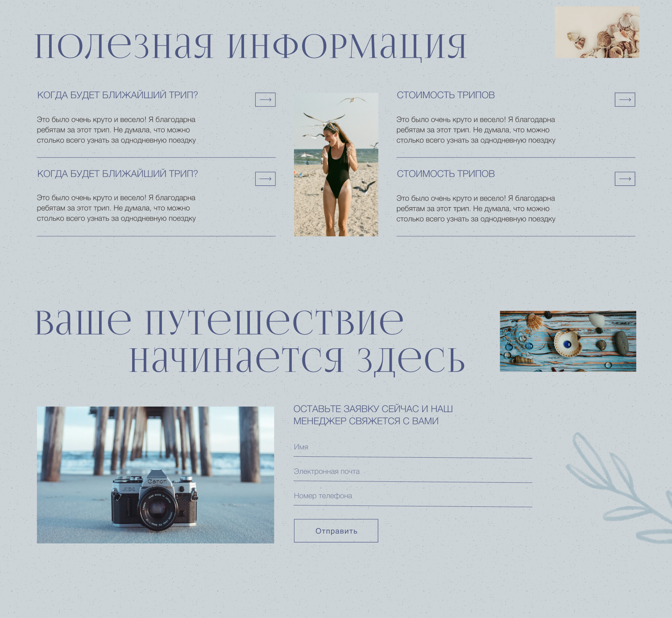672x618 pixels.
Task: Expand the lower 'СТОИМОСТЬ ТРИПОВ' heading
Action: pyautogui.click(x=446, y=174)
